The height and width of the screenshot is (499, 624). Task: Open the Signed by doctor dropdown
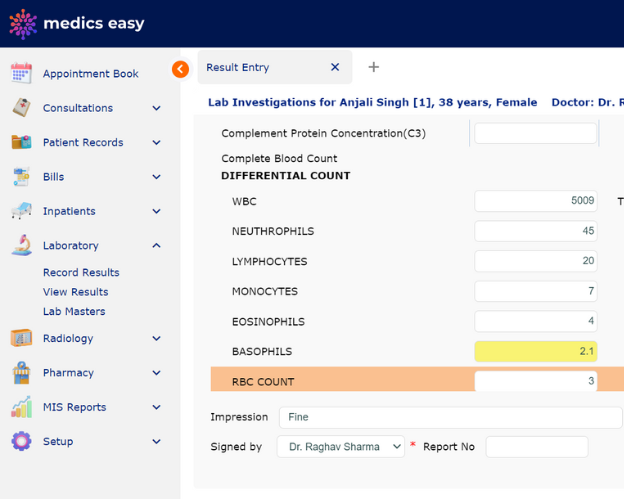pyautogui.click(x=340, y=447)
